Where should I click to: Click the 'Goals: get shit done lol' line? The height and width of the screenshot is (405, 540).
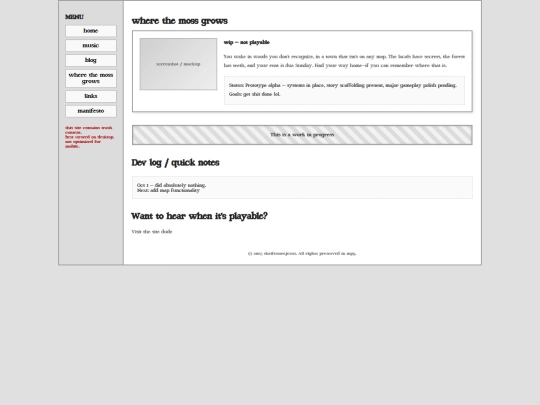tap(255, 94)
